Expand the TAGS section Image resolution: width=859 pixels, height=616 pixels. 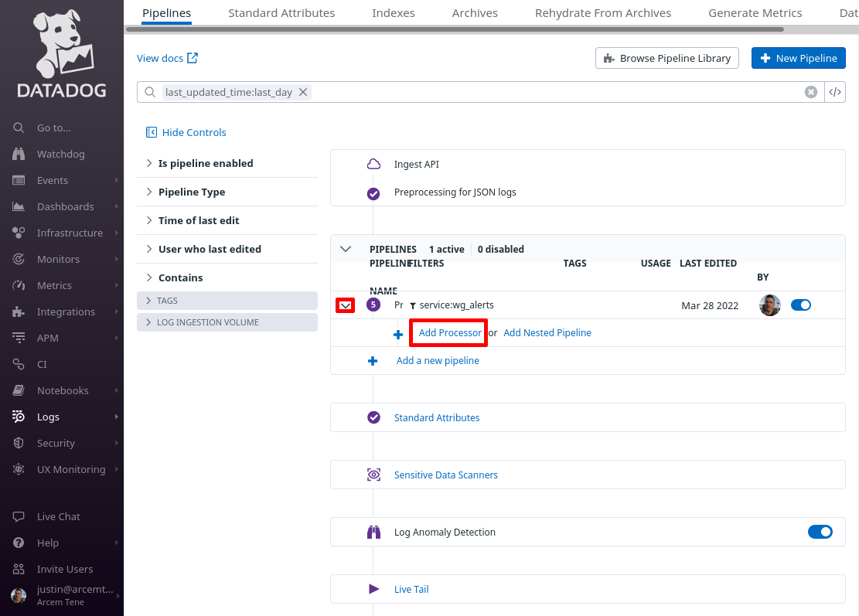[x=227, y=301]
